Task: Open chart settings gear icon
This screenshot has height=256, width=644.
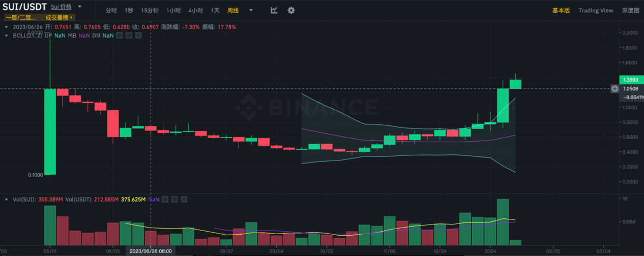Action: 291,10
